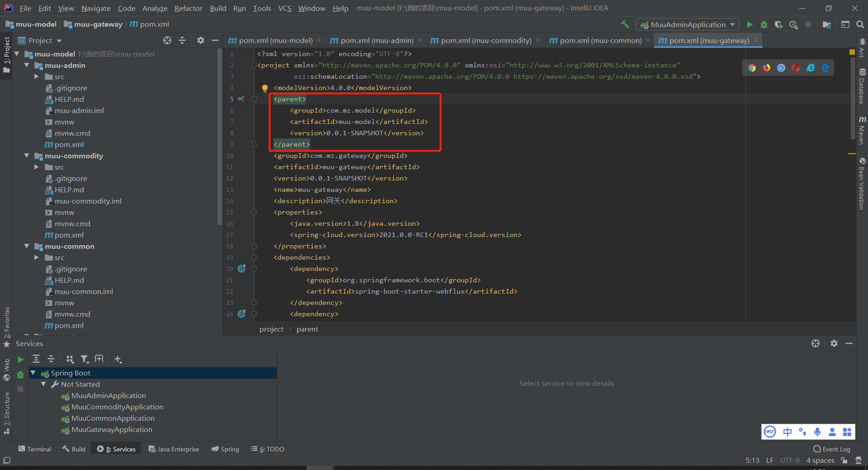Screen dimensions: 868x470
Task: Click the Maven parent gutter icon on line 5
Action: click(x=241, y=99)
